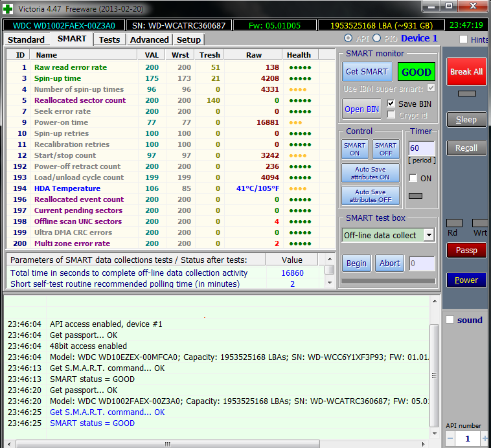Open the Advanced tab

[x=150, y=39]
